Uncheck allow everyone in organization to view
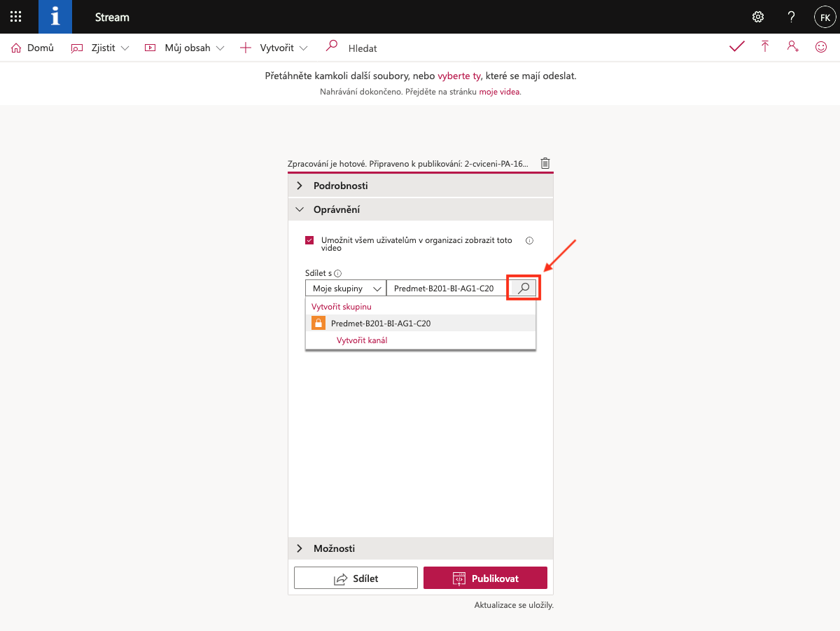The width and height of the screenshot is (840, 631). point(309,240)
